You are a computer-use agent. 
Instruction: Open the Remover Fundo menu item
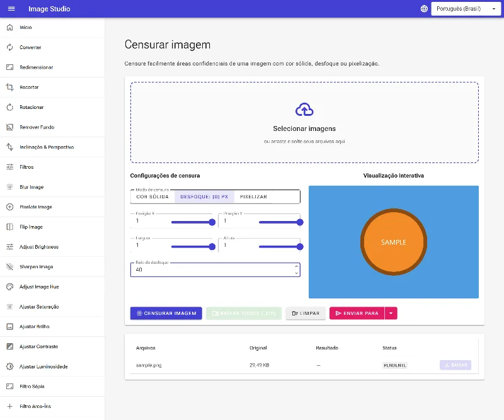click(x=52, y=127)
